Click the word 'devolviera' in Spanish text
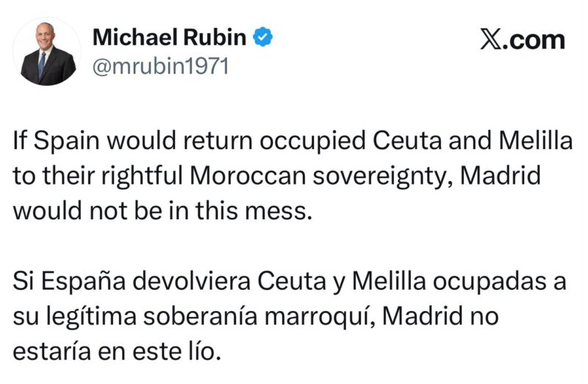 191,282
